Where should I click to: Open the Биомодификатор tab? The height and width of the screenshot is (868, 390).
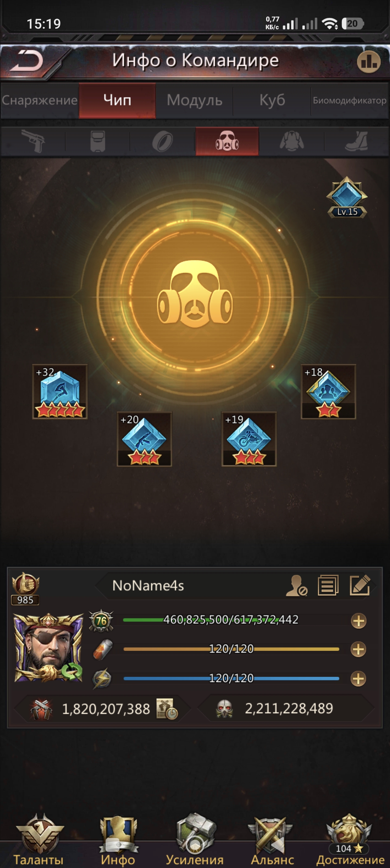point(350,100)
